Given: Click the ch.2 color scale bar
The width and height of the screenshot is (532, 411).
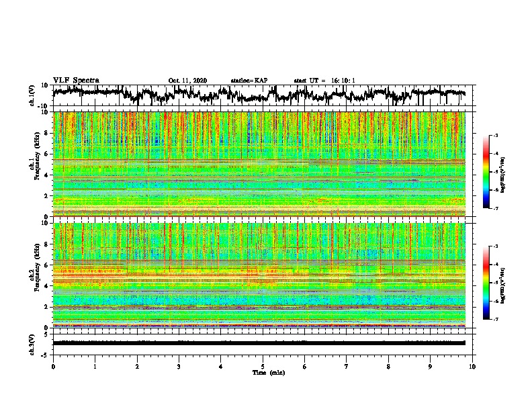Looking at the screenshot, I should pos(486,283).
